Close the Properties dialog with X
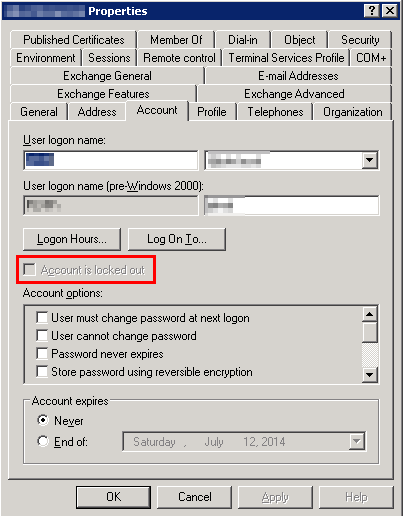 click(389, 11)
